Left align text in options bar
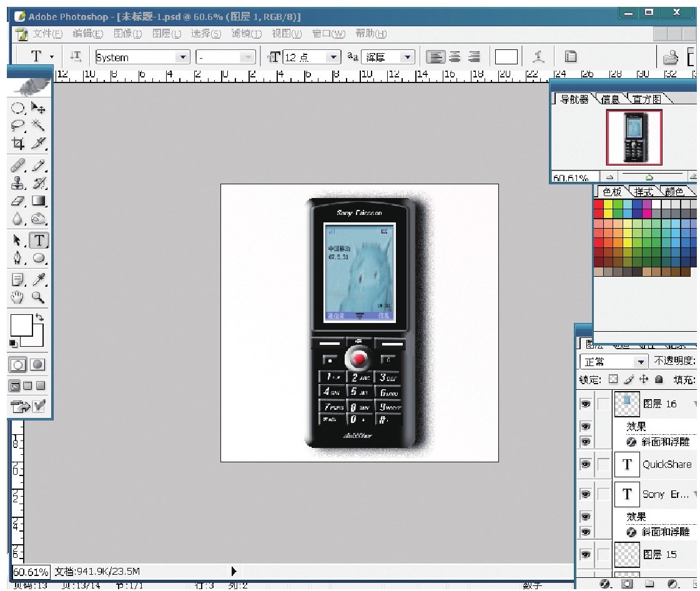 coord(435,57)
